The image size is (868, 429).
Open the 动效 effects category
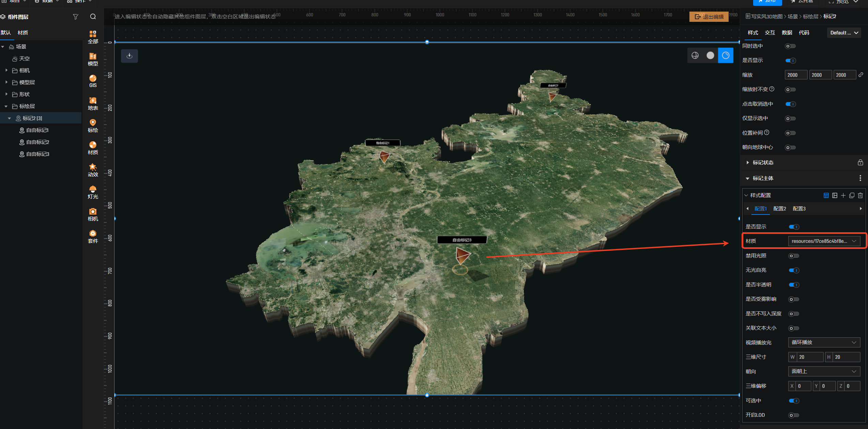[93, 170]
